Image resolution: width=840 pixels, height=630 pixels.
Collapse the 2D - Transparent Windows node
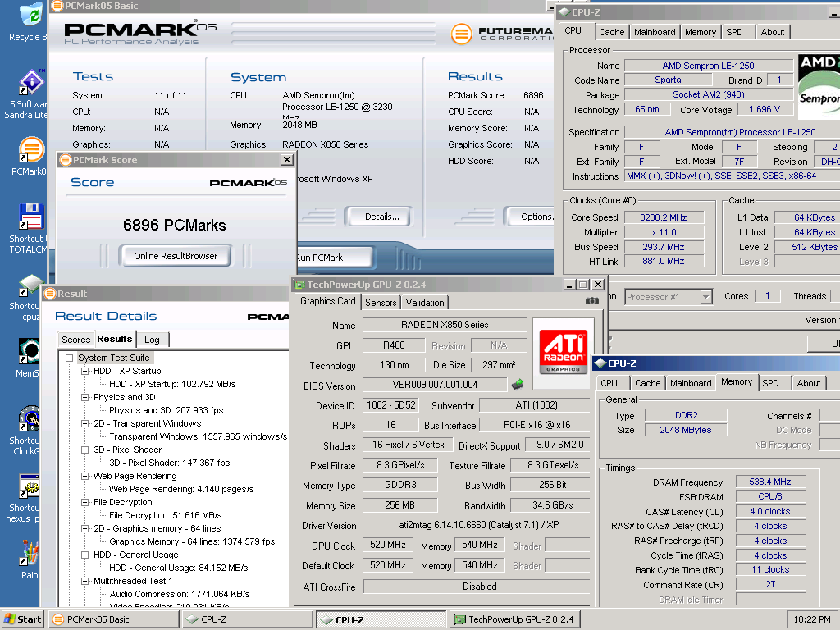(84, 423)
